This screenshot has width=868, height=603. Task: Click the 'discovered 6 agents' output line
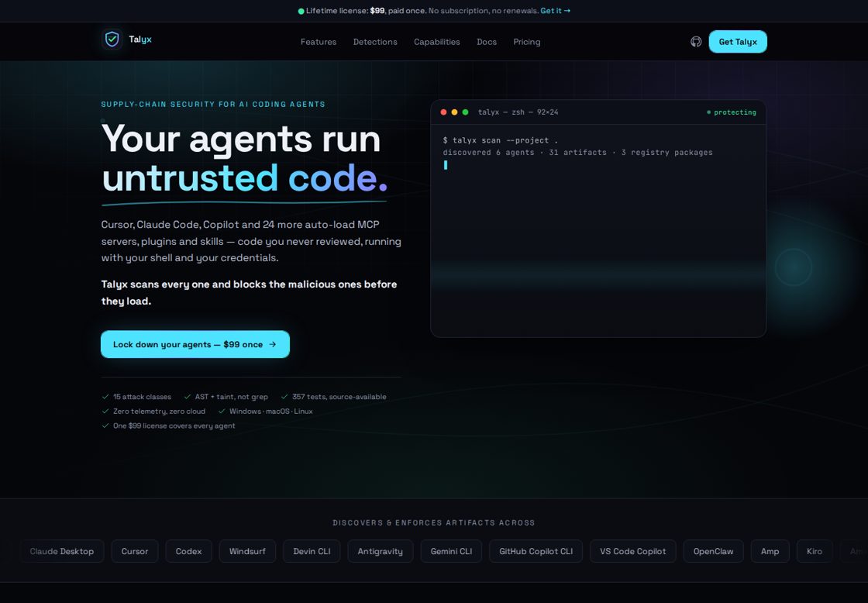pyautogui.click(x=577, y=152)
